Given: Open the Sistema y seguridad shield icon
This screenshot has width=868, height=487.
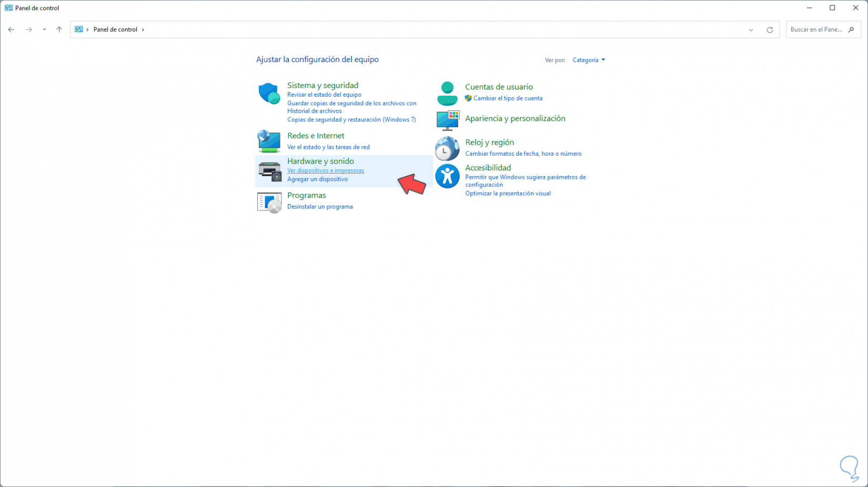Looking at the screenshot, I should coord(269,94).
